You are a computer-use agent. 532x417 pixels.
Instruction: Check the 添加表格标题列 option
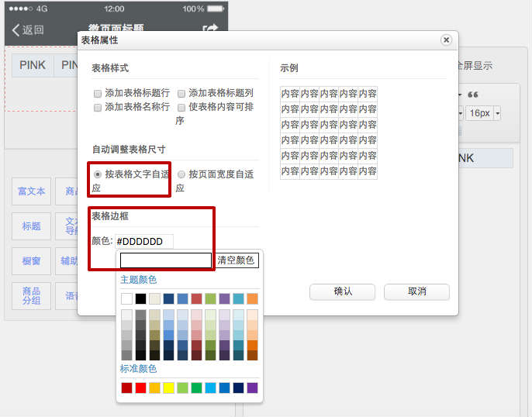click(x=181, y=93)
